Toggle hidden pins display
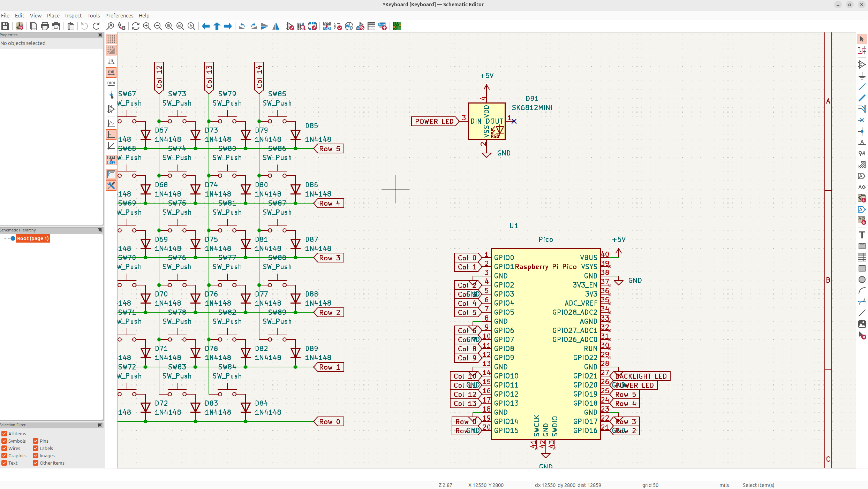This screenshot has height=489, width=868. pyautogui.click(x=111, y=109)
